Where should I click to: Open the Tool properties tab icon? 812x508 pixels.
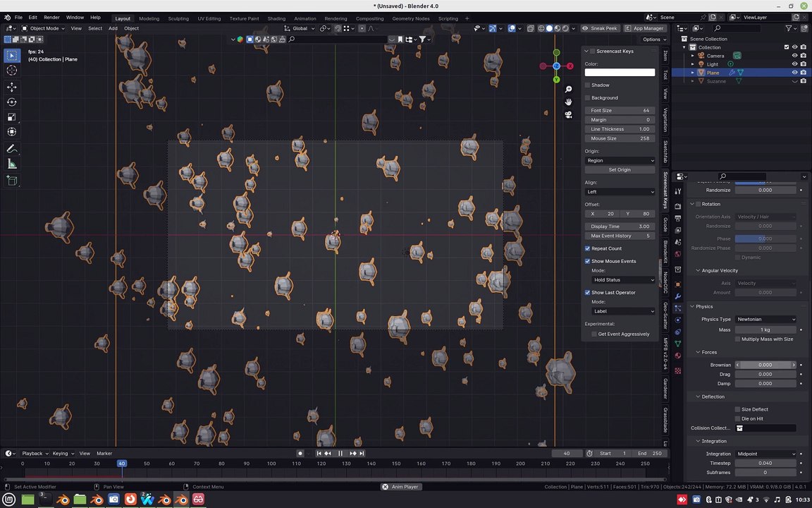point(678,191)
